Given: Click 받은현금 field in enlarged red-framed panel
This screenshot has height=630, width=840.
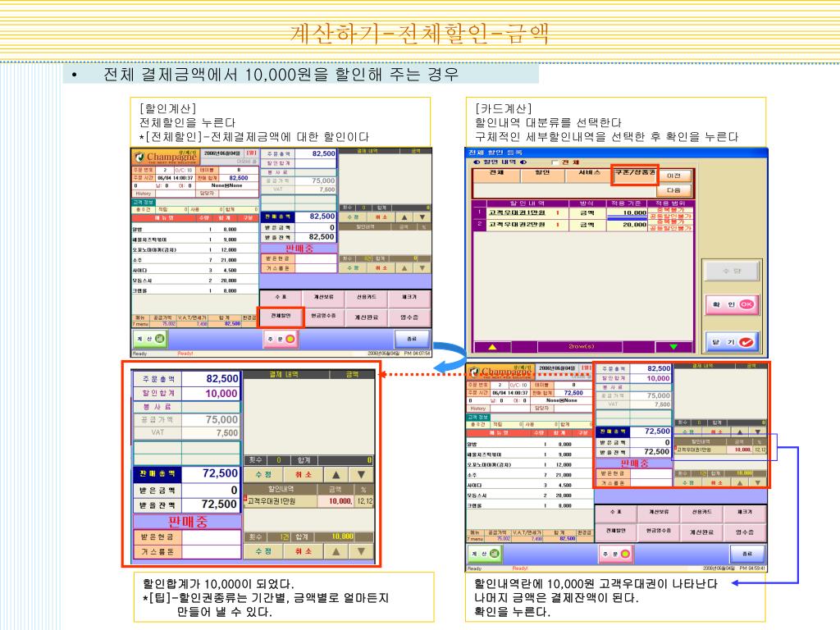Looking at the screenshot, I should (x=211, y=536).
